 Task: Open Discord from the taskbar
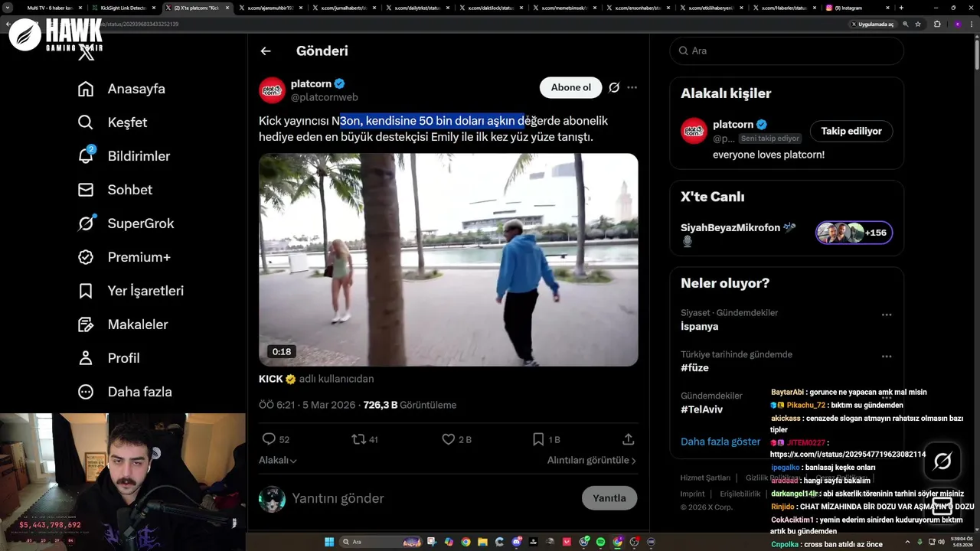click(x=517, y=542)
